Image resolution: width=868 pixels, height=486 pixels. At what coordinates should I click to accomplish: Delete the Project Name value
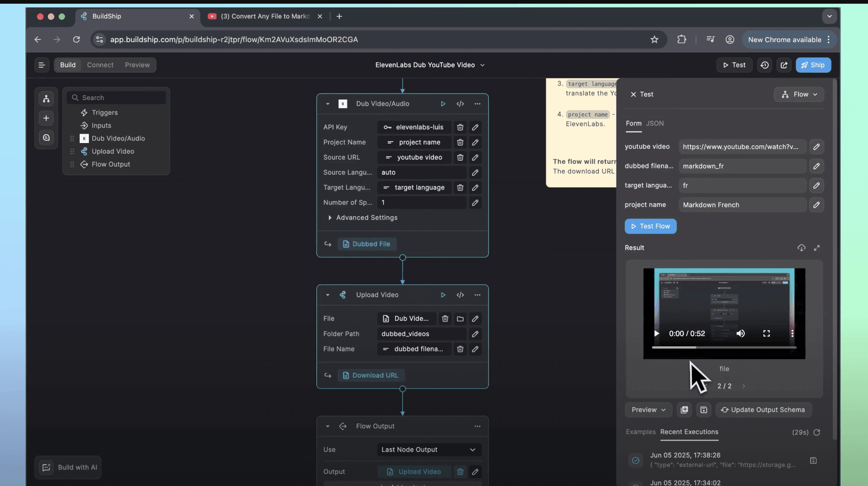(x=460, y=142)
